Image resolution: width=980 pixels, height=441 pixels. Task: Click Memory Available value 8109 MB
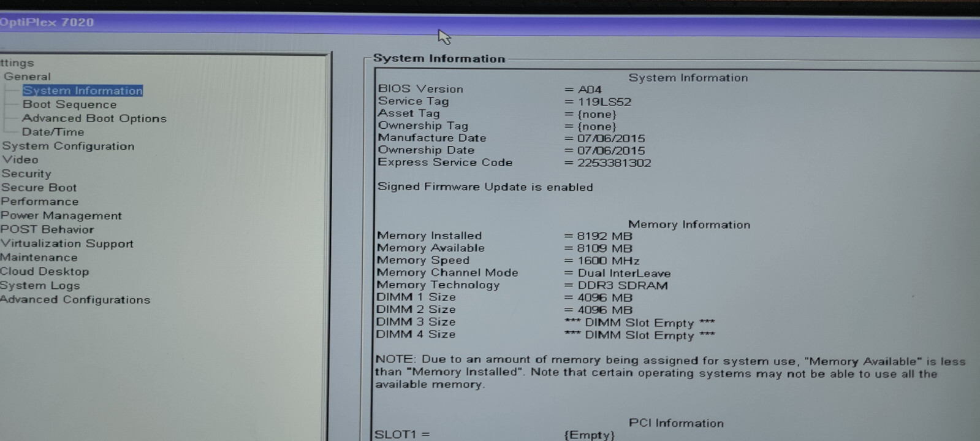[604, 248]
